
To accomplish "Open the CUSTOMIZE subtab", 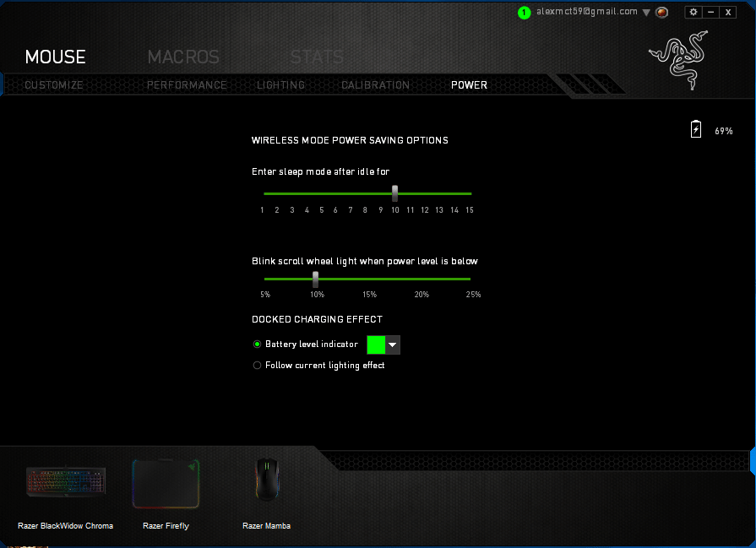I will tap(54, 84).
